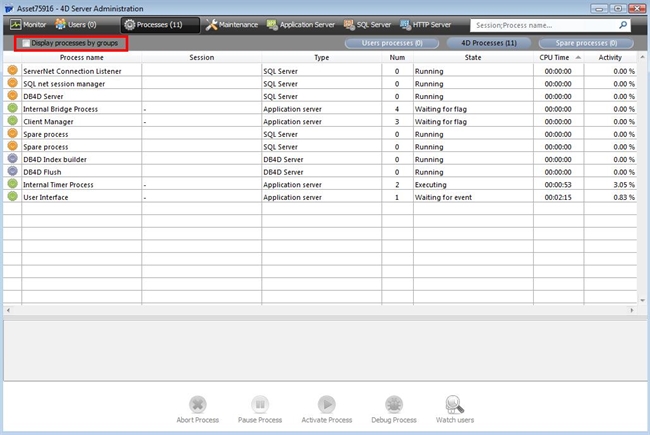
Task: Click the Debug Process bug icon
Action: point(393,404)
